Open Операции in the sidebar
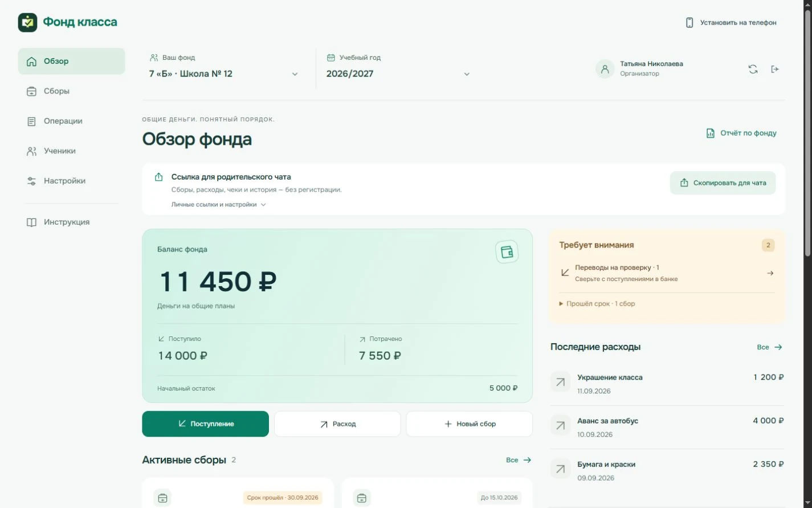Screen dimensions: 812x508 tap(71, 121)
